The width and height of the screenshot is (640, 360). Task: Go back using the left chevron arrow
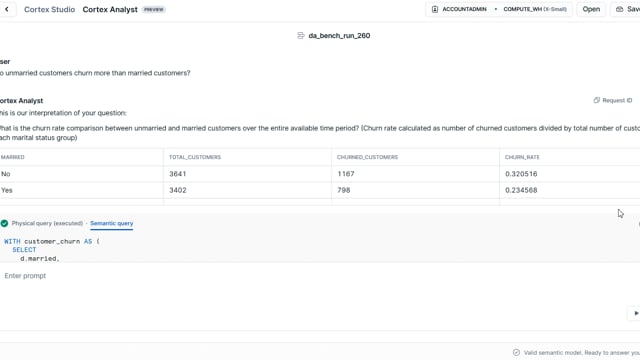pos(7,9)
